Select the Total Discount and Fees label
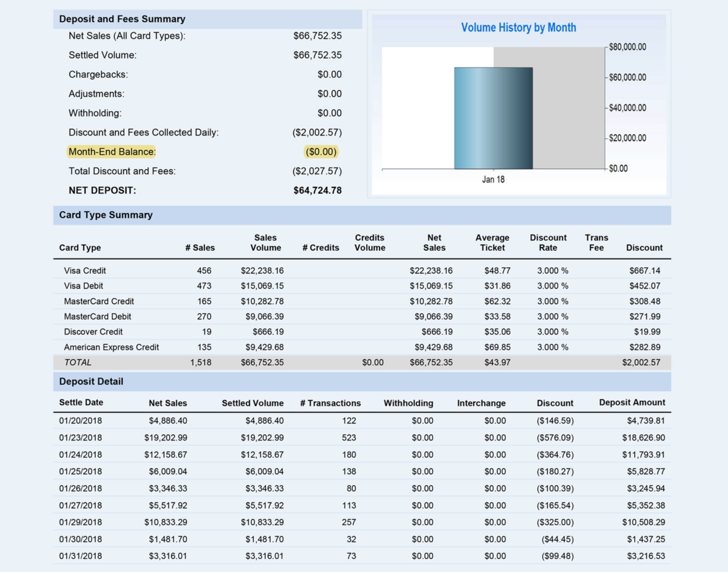The height and width of the screenshot is (572, 728). pyautogui.click(x=122, y=171)
